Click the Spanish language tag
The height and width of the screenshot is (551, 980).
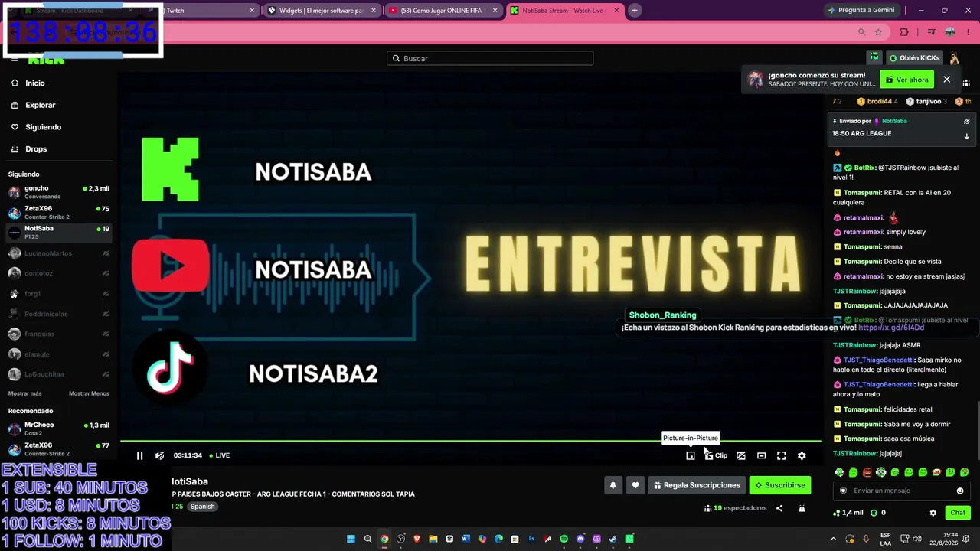(203, 507)
